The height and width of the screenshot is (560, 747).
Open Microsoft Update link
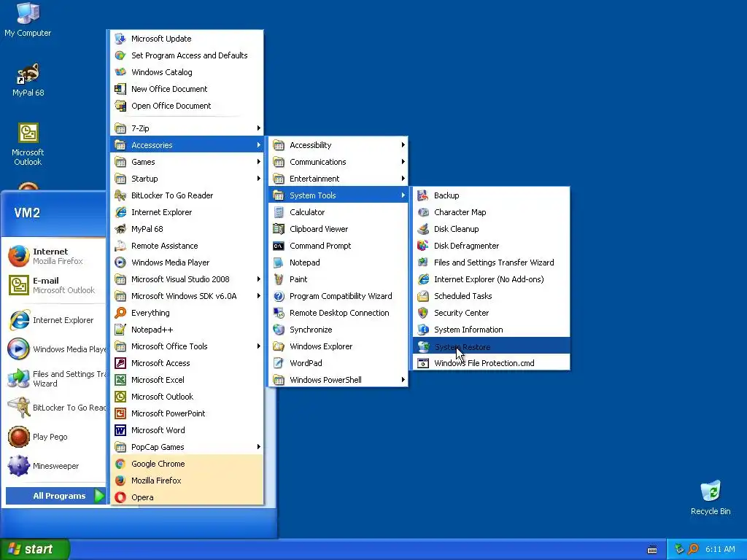pos(187,39)
